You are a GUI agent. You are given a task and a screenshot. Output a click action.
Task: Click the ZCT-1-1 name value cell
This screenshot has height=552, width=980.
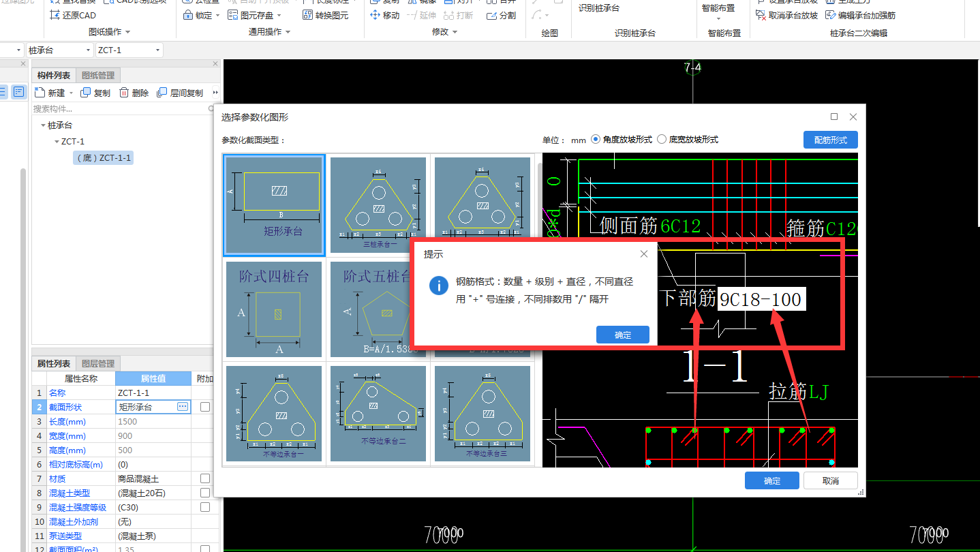coord(153,393)
